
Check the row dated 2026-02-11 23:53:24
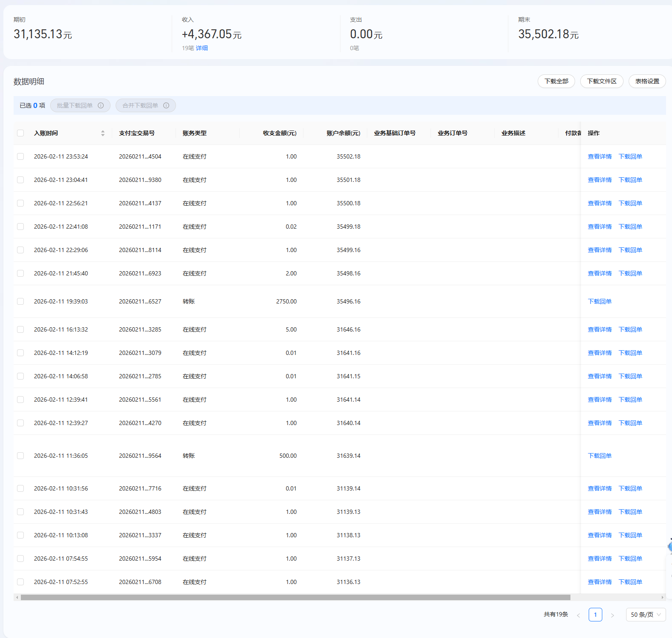pos(20,156)
